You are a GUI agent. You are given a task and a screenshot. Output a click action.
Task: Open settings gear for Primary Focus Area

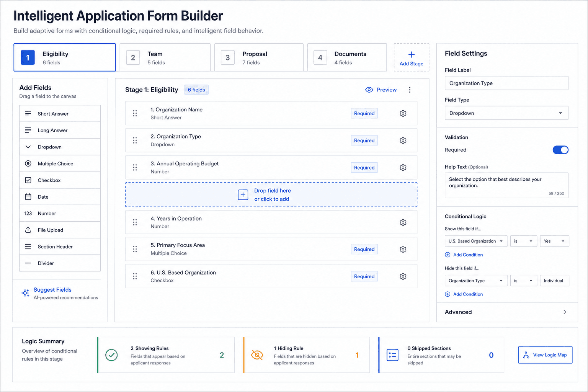pyautogui.click(x=403, y=249)
